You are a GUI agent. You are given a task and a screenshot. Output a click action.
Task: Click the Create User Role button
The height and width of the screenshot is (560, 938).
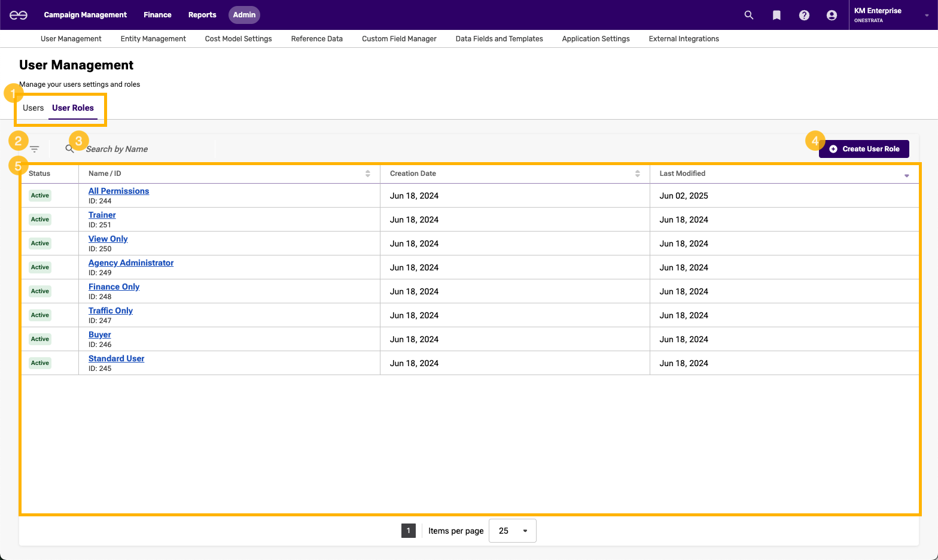(x=864, y=149)
